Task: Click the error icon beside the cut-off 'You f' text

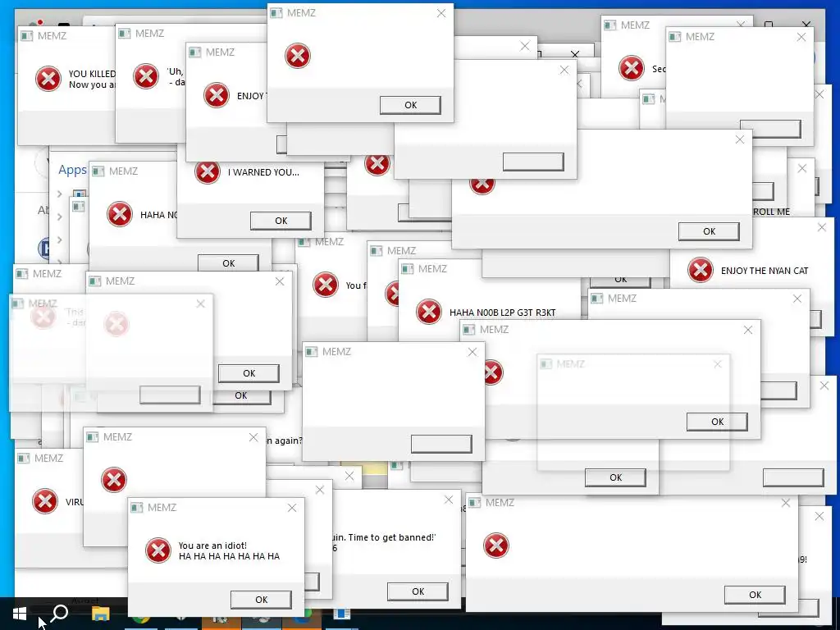Action: [326, 285]
